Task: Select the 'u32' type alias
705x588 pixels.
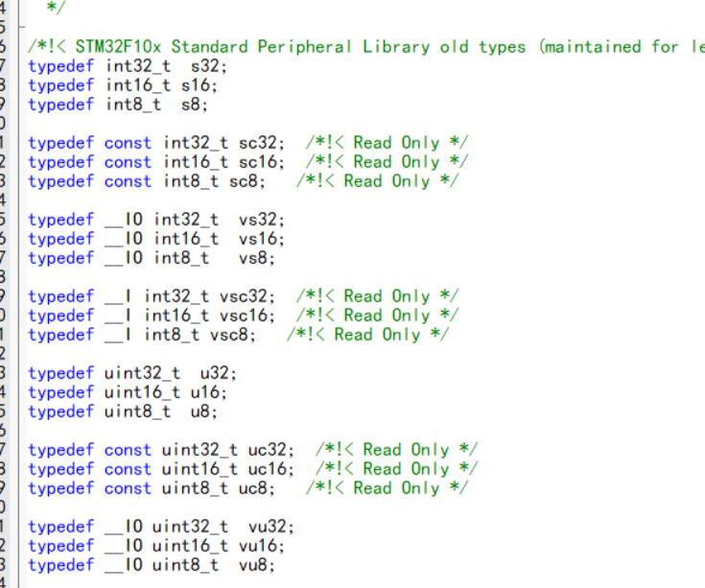Action: click(x=216, y=373)
